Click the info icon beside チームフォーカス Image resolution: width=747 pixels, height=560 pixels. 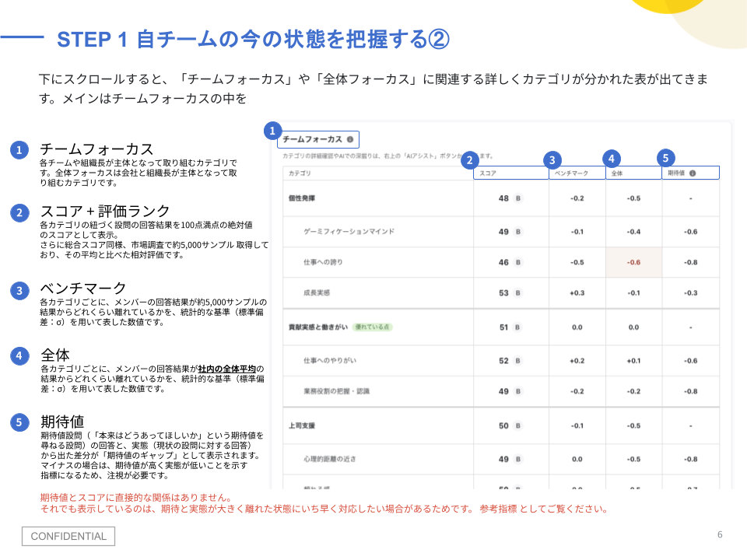coord(350,139)
